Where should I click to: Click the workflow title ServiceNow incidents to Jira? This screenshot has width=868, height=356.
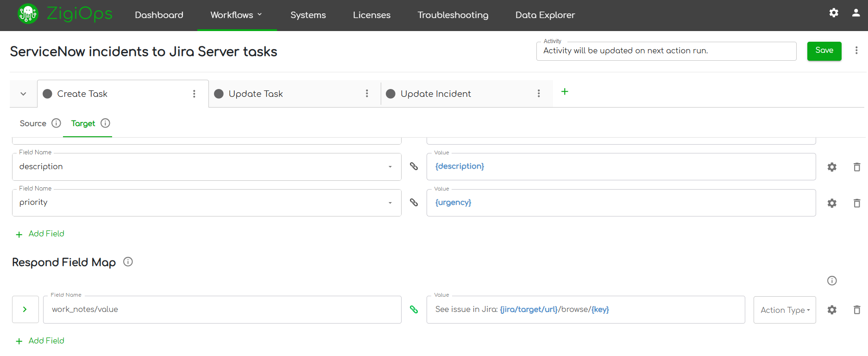pyautogui.click(x=144, y=51)
